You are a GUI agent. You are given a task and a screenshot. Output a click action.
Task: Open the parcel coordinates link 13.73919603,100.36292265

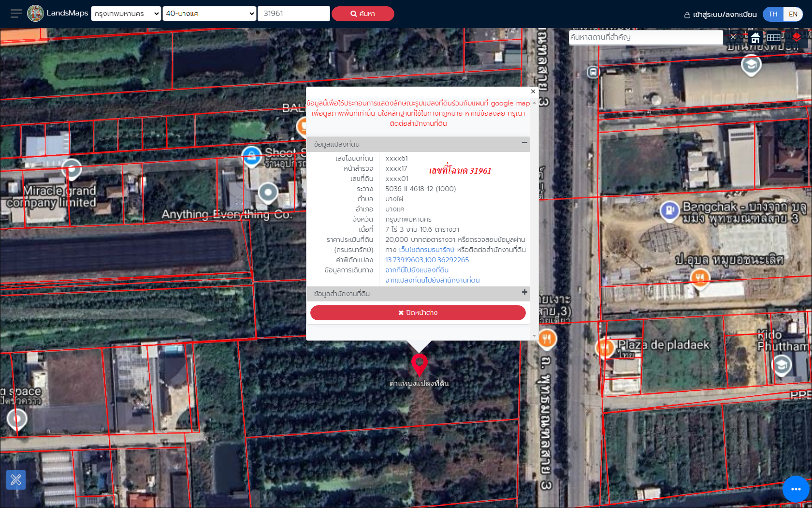[x=427, y=260]
